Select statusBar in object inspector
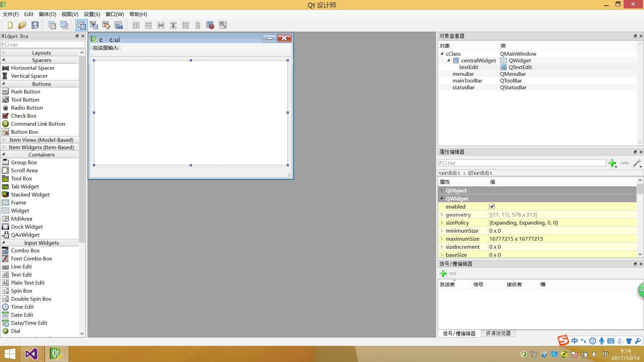Image resolution: width=644 pixels, height=362 pixels. tap(463, 87)
